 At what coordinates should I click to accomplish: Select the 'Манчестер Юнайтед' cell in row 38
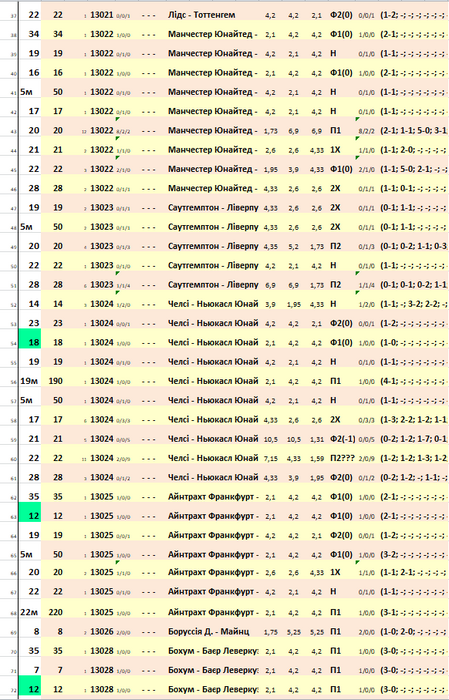[213, 34]
